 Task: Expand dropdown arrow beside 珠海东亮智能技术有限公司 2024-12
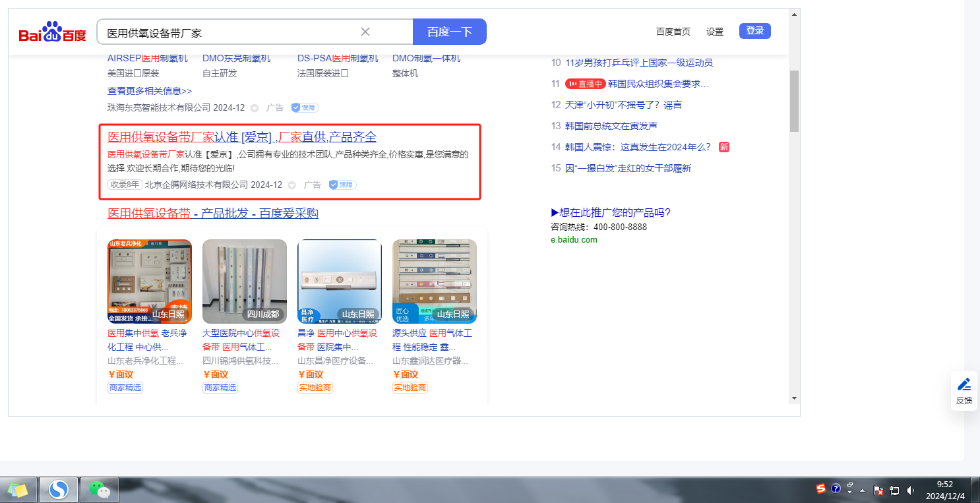pos(255,107)
